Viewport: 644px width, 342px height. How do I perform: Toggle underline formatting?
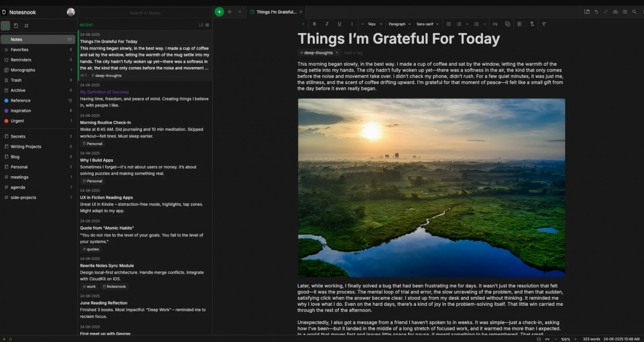[339, 24]
